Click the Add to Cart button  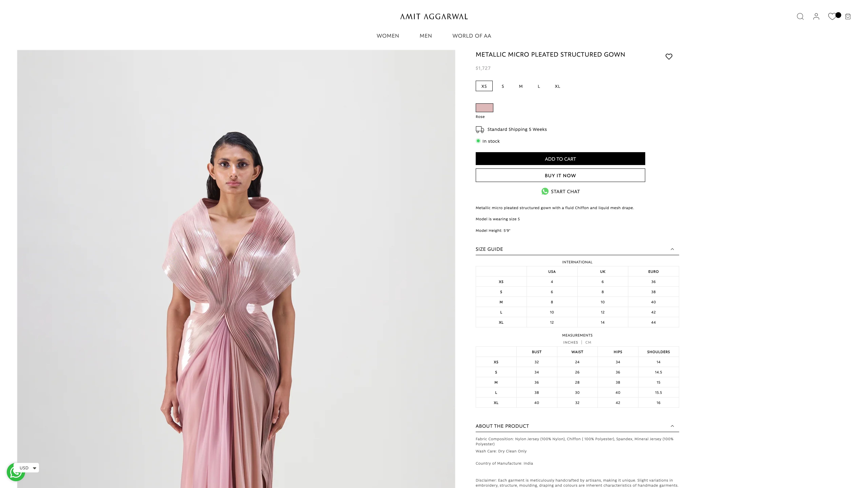point(560,159)
